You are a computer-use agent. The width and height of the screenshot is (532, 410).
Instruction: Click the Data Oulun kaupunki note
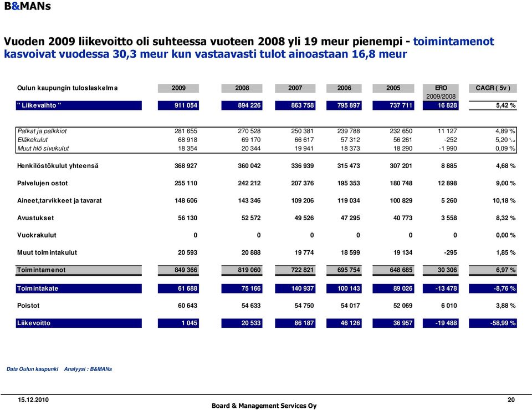click(32, 369)
